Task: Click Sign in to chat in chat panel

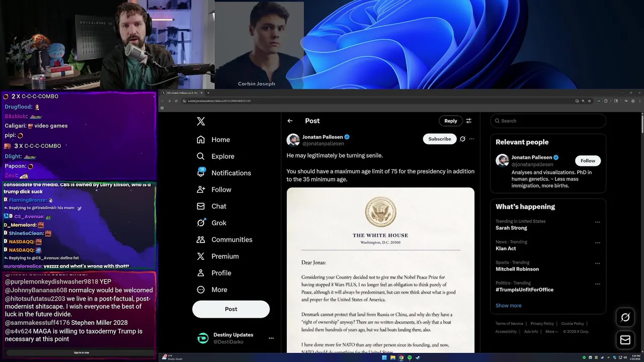Action: pos(80,353)
